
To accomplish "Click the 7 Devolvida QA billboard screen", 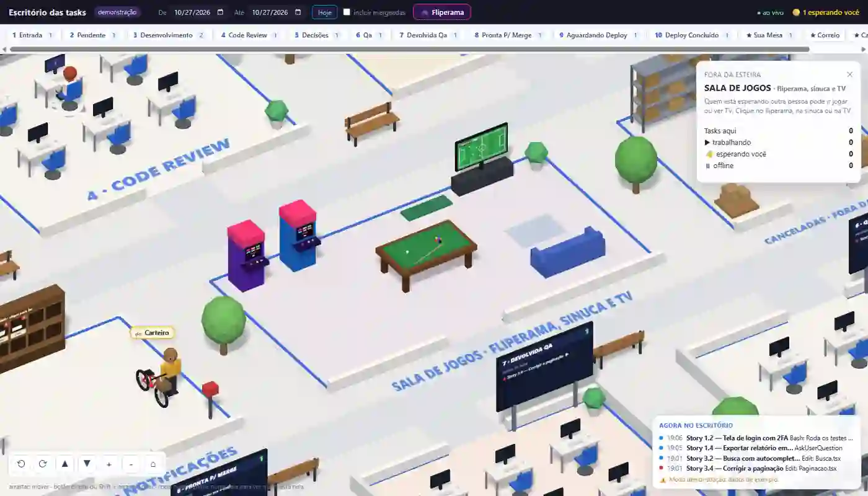I will [x=544, y=367].
